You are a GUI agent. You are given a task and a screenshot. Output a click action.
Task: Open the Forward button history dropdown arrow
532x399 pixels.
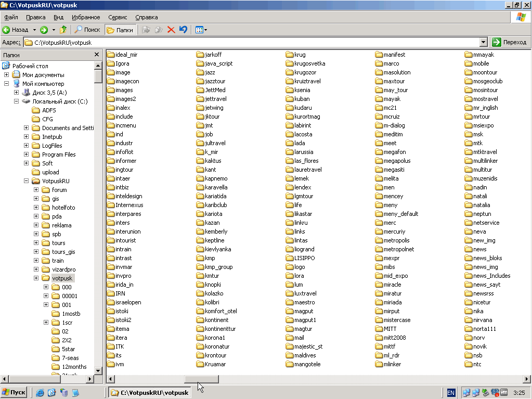pos(54,30)
